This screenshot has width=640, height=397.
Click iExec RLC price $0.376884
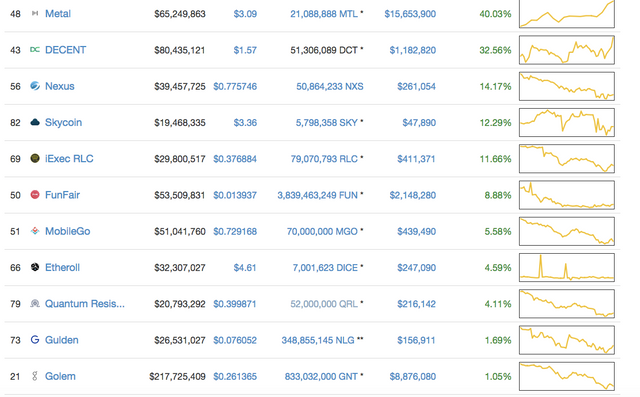coord(235,159)
